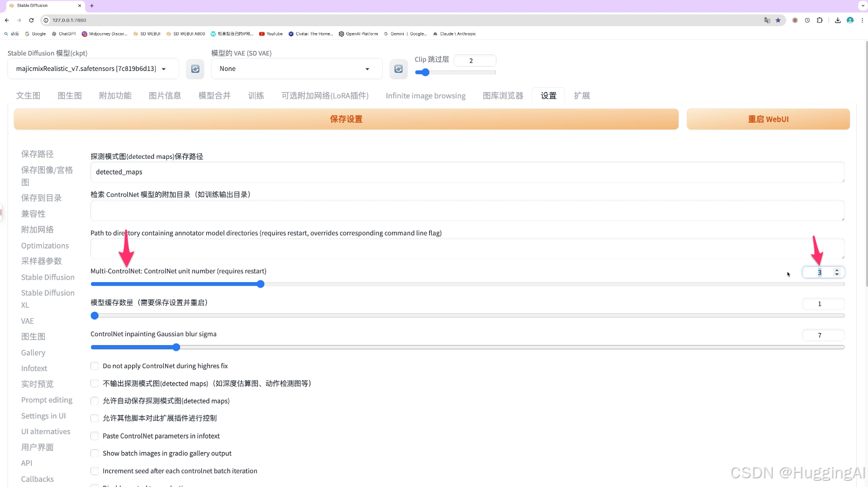Open the 可选附加网络(LoRA插件) tab
The image size is (868, 487).
tap(325, 95)
